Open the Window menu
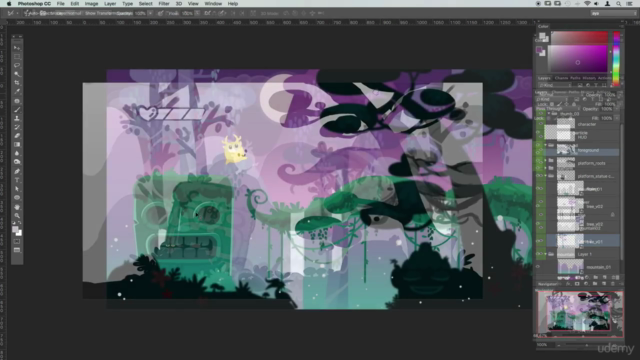The width and height of the screenshot is (640, 360). coord(213,4)
